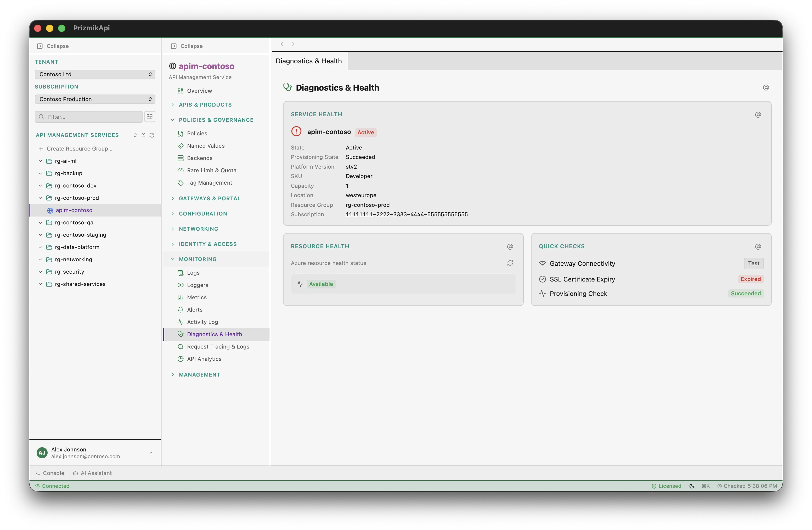Open the Tenant selector showing Contoso Ltd
The width and height of the screenshot is (812, 530).
[94, 74]
